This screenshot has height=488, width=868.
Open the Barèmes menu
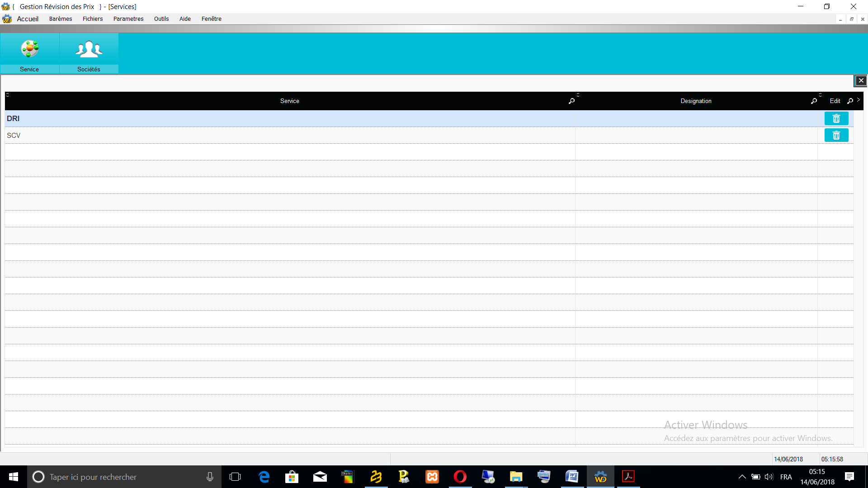[x=61, y=19]
